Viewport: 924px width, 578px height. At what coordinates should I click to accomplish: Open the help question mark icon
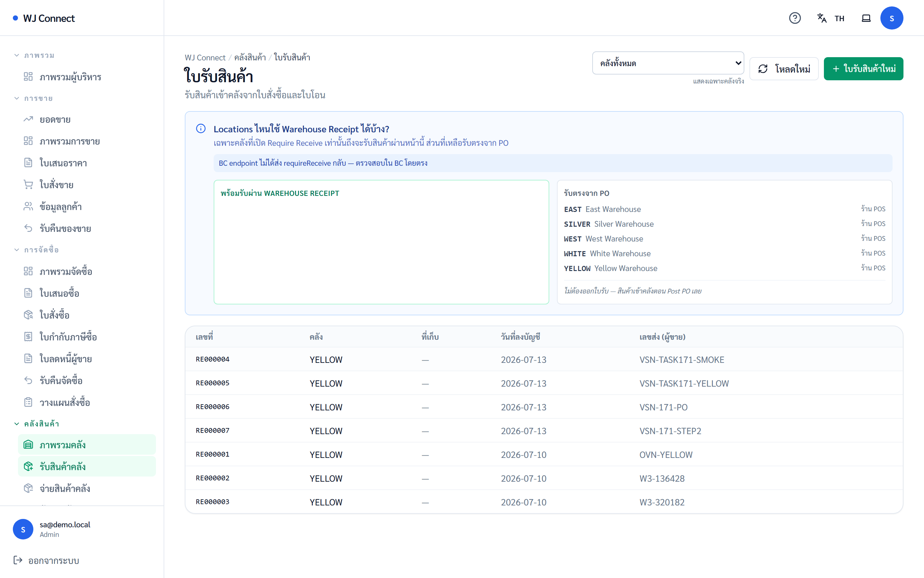coord(795,18)
